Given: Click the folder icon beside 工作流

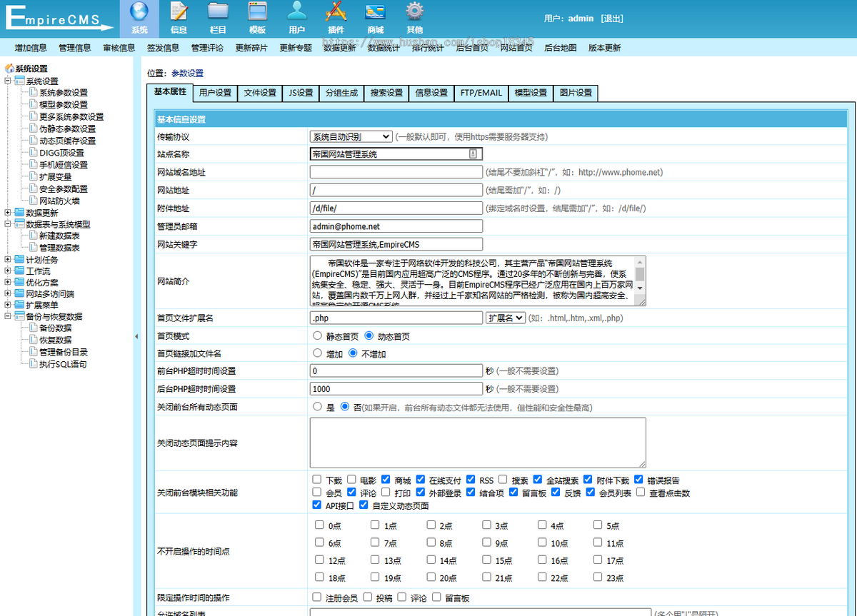Looking at the screenshot, I should [x=20, y=271].
